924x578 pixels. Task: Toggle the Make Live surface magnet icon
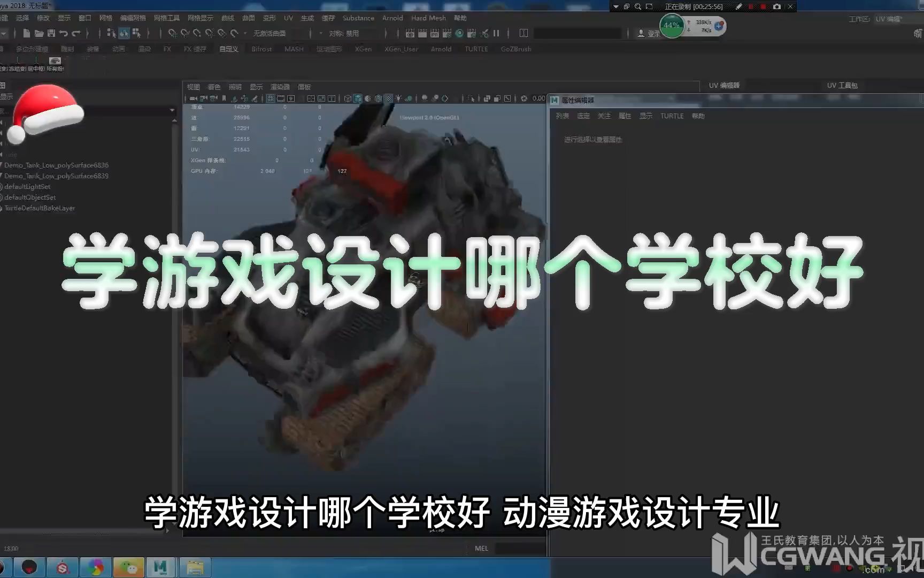pyautogui.click(x=234, y=33)
